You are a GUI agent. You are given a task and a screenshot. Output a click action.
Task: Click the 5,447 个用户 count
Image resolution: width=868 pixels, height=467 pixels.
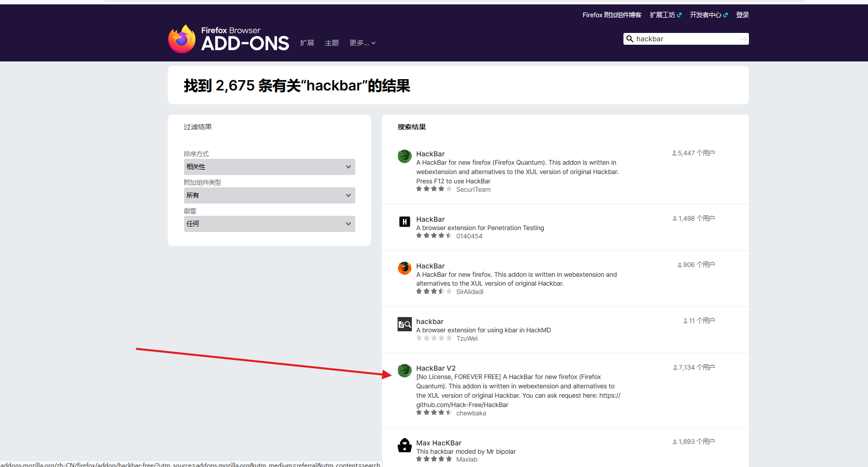[693, 153]
